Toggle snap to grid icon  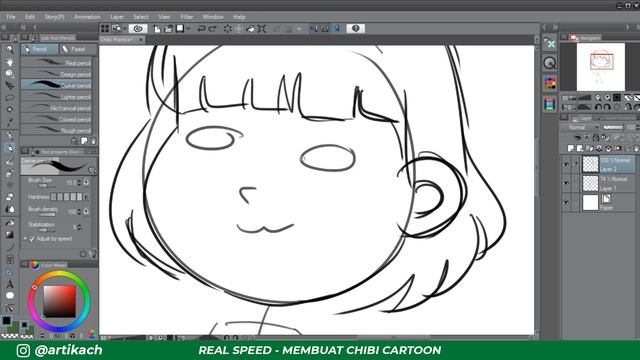338,29
